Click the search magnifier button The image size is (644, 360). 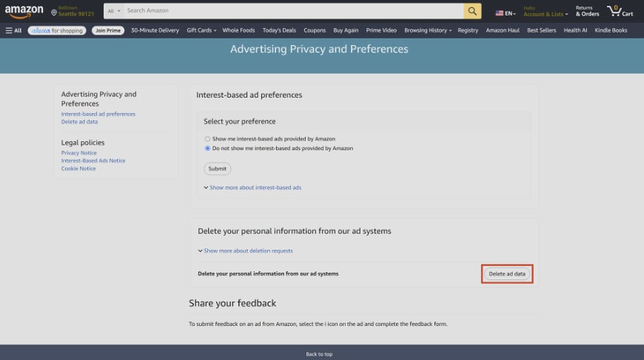coord(472,11)
